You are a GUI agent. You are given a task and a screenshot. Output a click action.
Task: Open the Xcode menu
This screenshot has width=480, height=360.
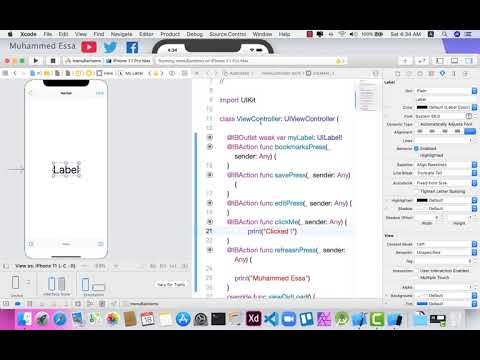point(28,34)
